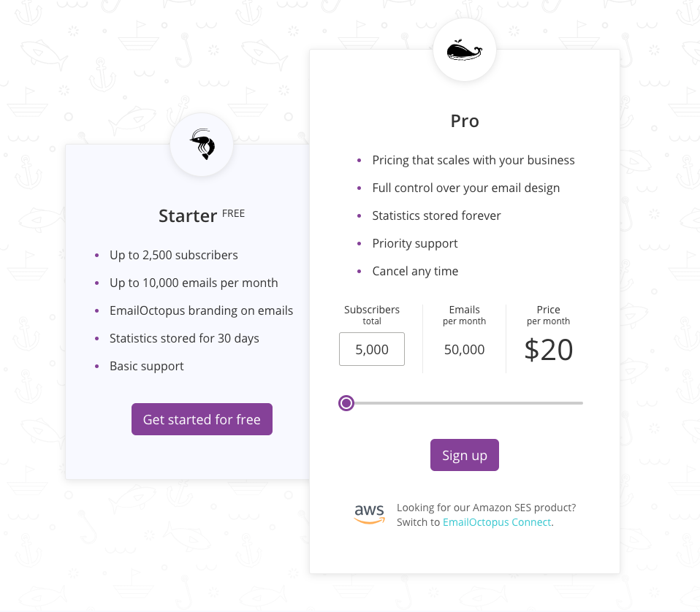
Task: Click Looking for our Amazon SES product text
Action: coord(486,508)
